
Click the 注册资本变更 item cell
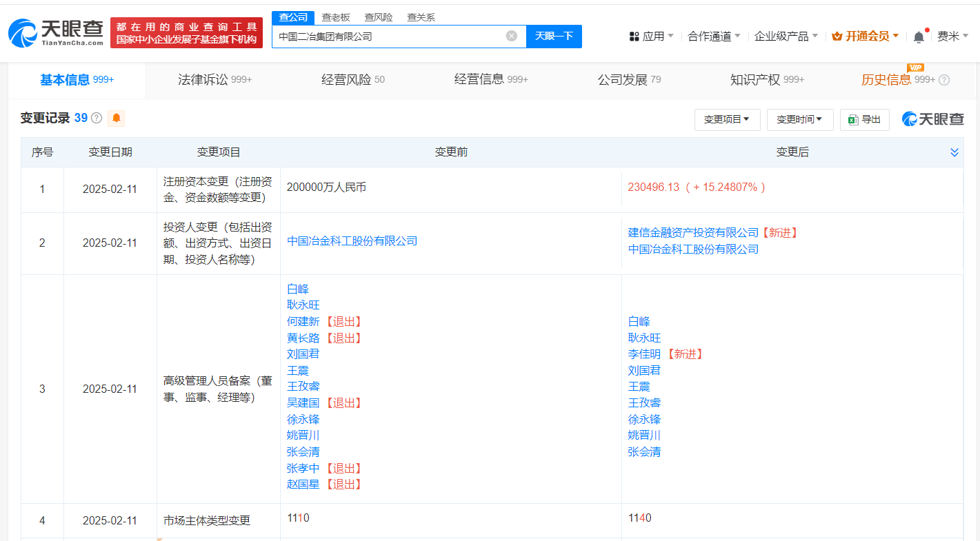tap(218, 190)
